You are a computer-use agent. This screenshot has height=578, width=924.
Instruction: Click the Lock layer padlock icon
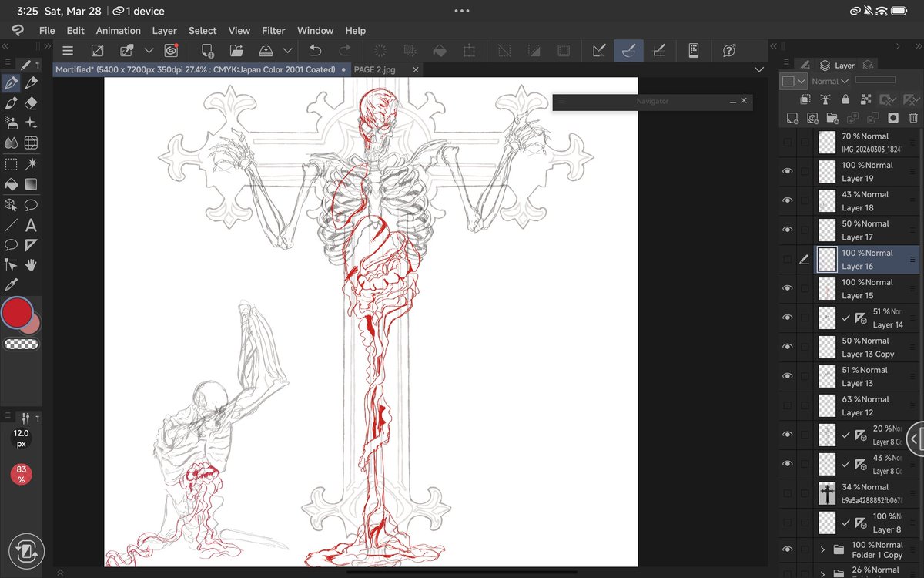[x=845, y=99]
